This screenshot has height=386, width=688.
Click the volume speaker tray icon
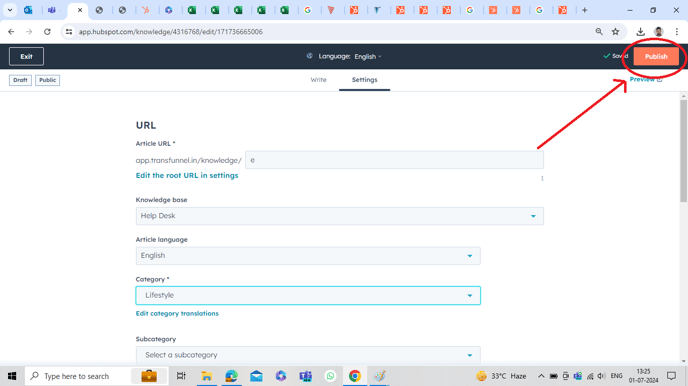click(602, 376)
